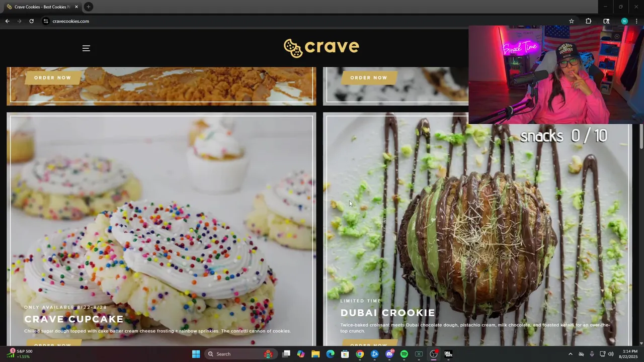This screenshot has height=362, width=644.
Task: Open Microsoft Store from taskbar
Action: 345,354
